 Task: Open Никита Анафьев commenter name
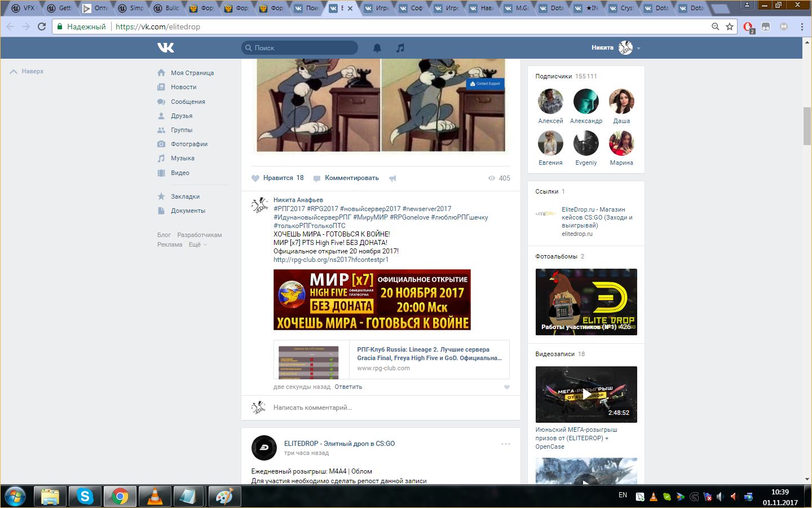298,200
